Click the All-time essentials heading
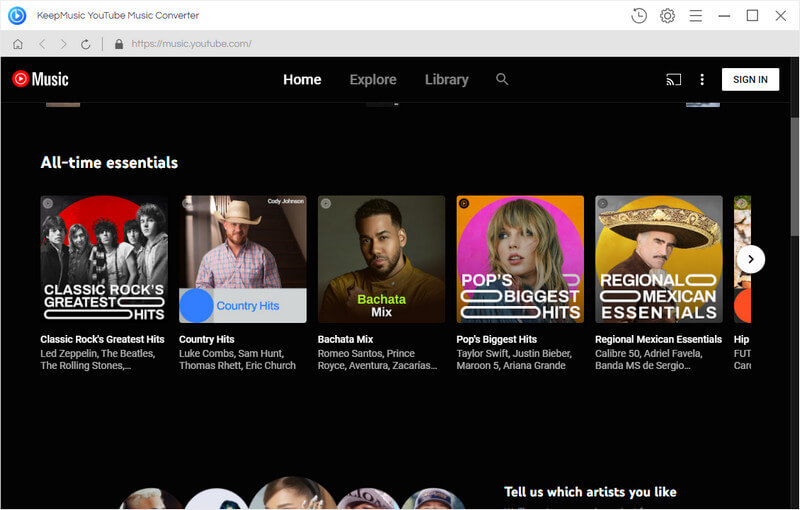The image size is (800, 510). click(x=109, y=163)
